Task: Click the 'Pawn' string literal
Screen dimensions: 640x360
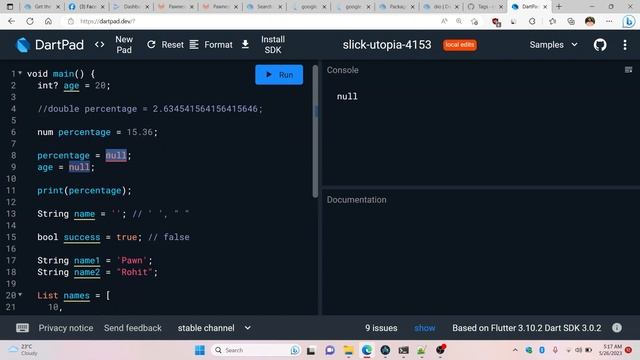Action: tap(132, 260)
